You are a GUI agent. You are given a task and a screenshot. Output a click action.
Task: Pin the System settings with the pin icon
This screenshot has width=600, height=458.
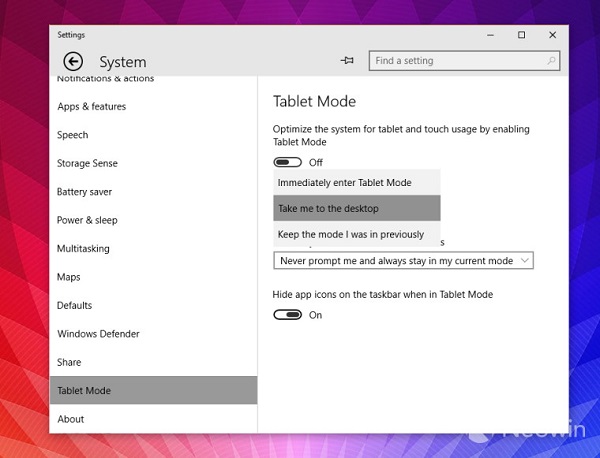pyautogui.click(x=347, y=60)
